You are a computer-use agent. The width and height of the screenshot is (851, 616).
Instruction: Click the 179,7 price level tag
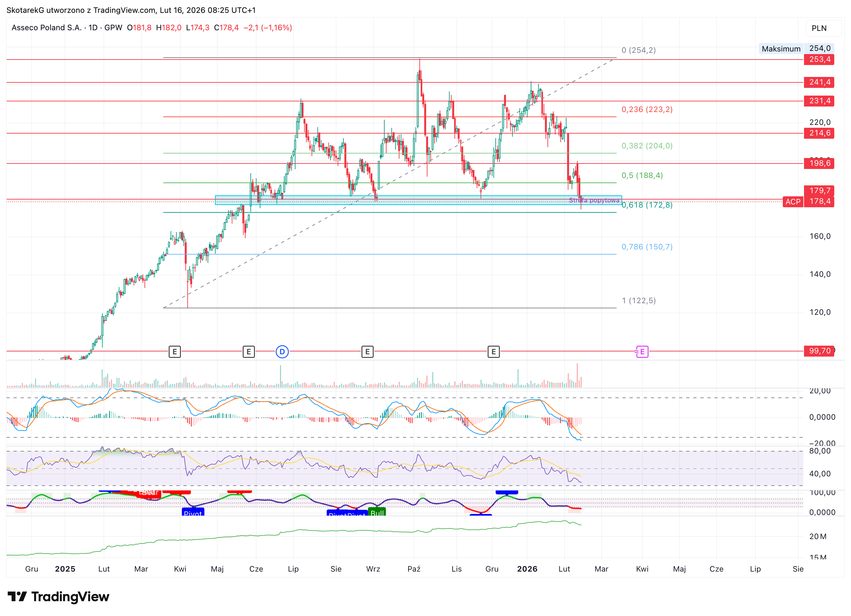[819, 191]
